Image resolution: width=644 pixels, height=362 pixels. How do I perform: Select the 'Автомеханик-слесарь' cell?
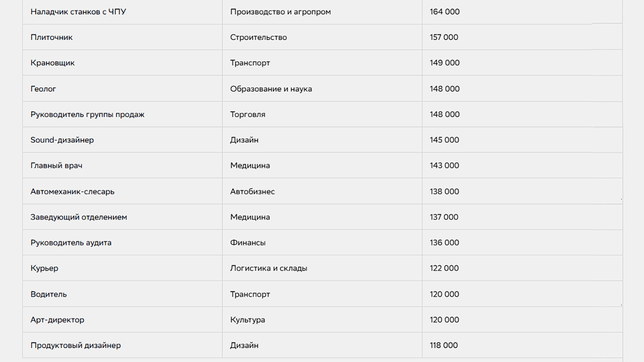click(72, 191)
